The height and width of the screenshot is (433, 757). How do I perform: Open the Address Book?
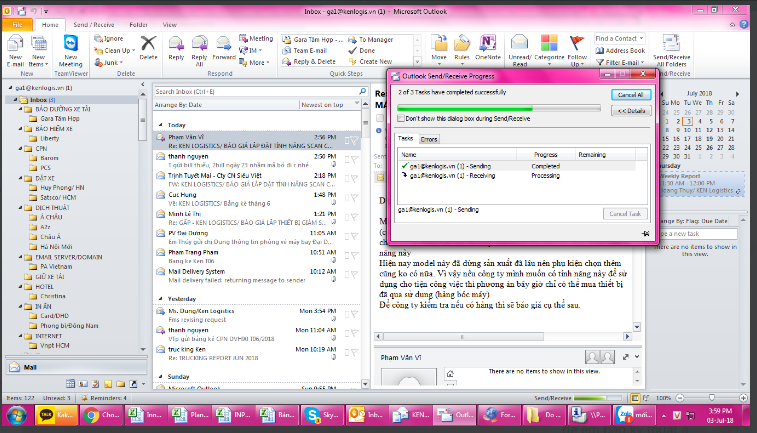[620, 51]
